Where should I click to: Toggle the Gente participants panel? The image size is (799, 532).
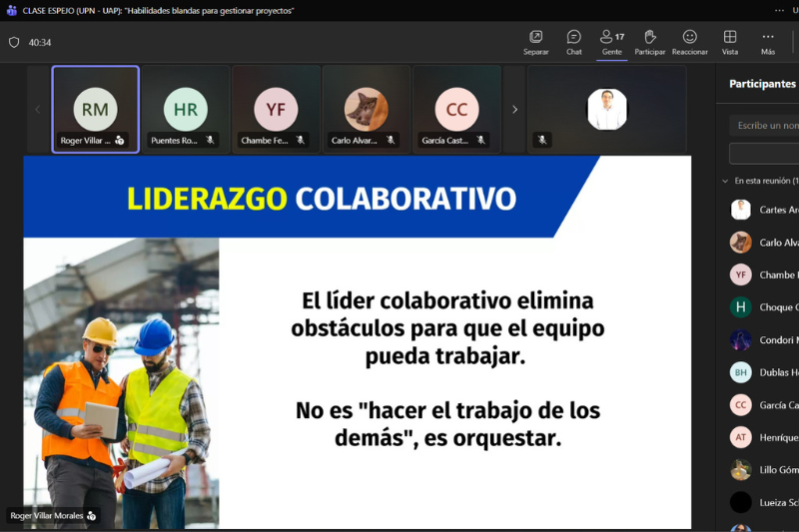point(611,42)
